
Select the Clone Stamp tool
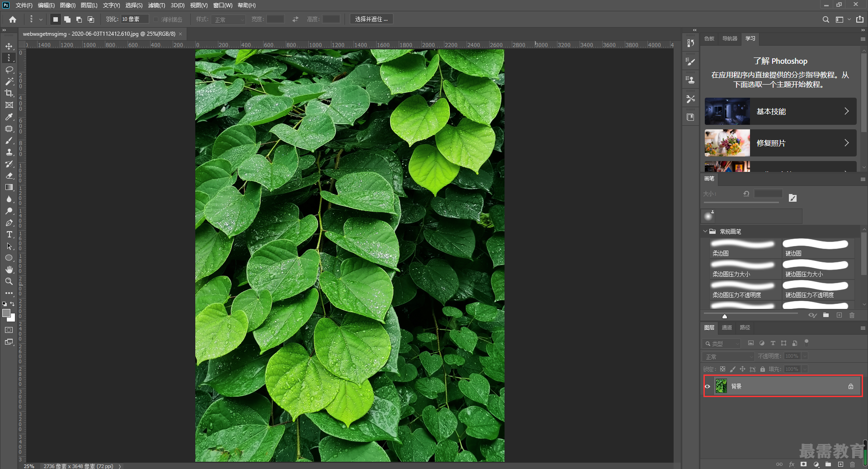[x=9, y=152]
